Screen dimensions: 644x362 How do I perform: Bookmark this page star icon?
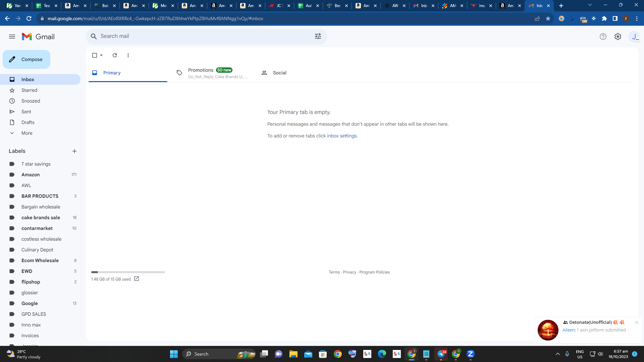pos(548,18)
